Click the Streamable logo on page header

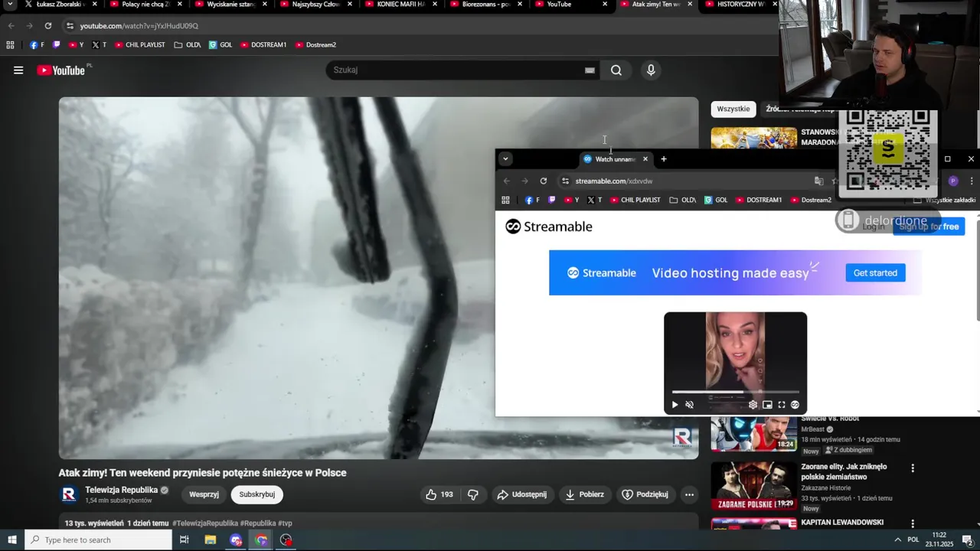point(549,227)
